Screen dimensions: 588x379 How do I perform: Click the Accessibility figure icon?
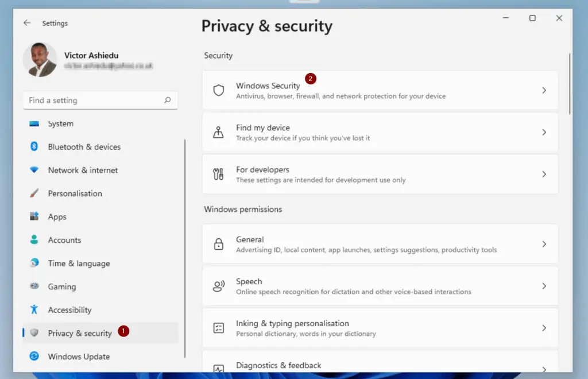(34, 310)
